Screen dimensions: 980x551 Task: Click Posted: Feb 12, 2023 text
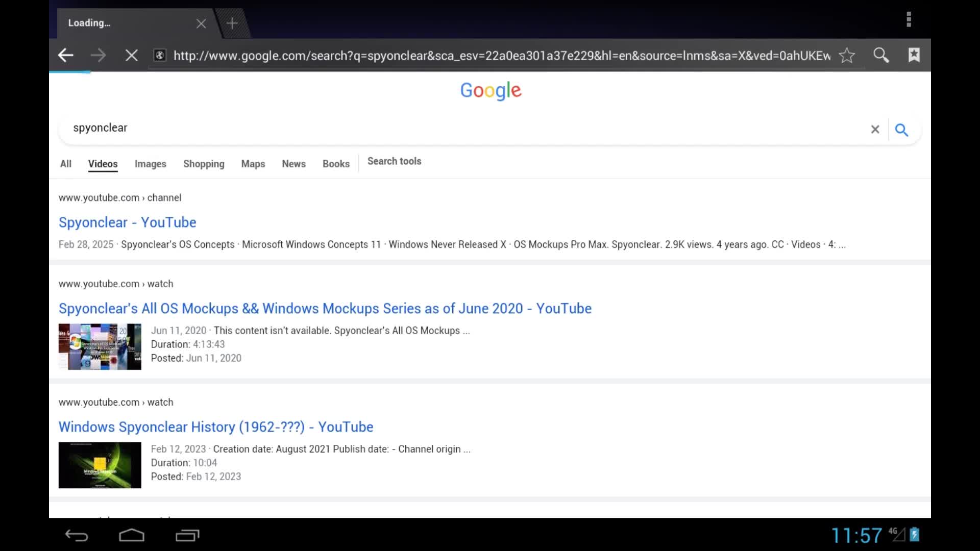click(x=196, y=477)
